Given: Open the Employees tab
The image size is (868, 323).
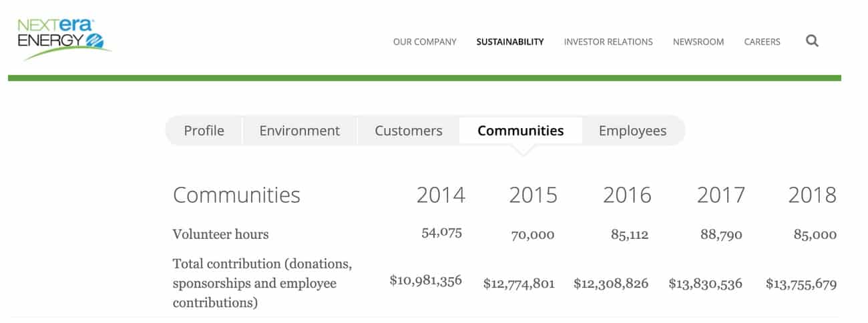Looking at the screenshot, I should (x=632, y=131).
